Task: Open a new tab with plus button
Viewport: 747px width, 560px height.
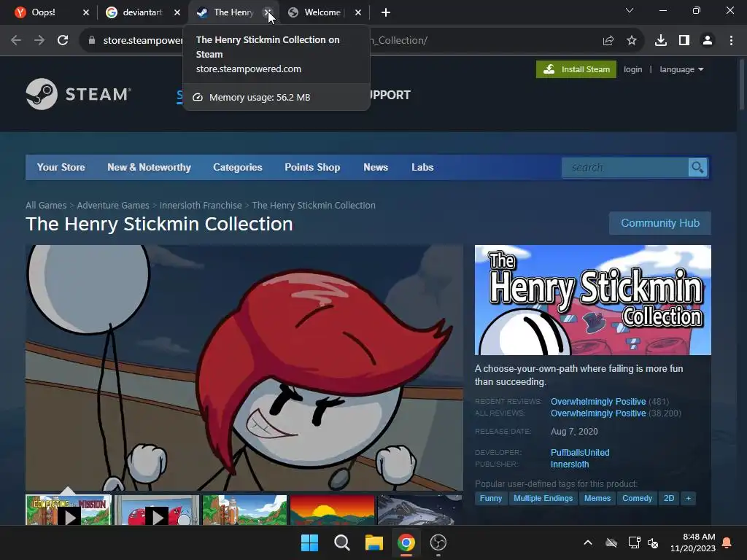Action: point(386,12)
